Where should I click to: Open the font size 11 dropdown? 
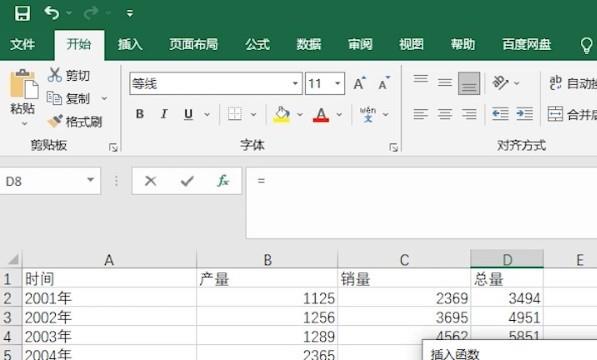tap(337, 83)
